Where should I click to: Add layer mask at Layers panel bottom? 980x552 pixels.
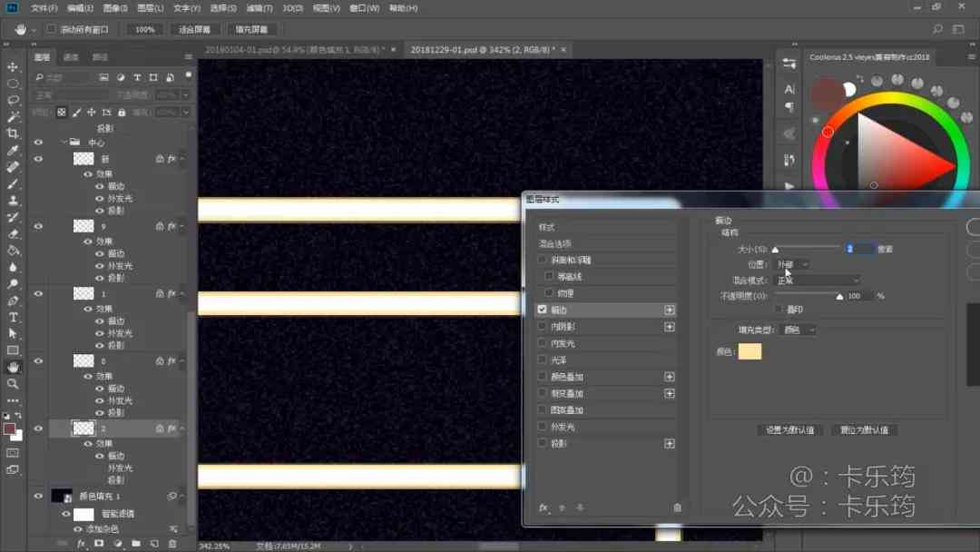[x=100, y=544]
